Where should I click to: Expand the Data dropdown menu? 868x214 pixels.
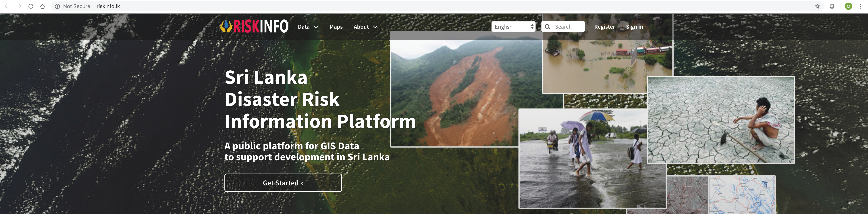point(308,27)
